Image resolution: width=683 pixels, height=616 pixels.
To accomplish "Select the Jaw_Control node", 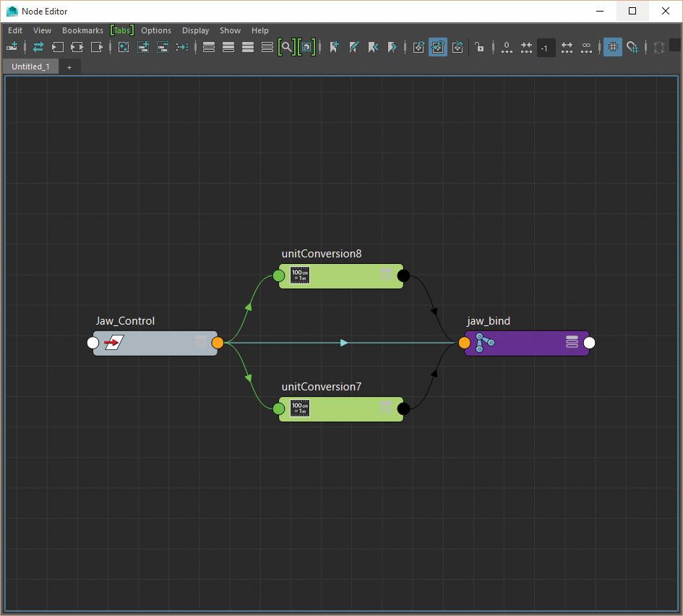I will [x=152, y=343].
